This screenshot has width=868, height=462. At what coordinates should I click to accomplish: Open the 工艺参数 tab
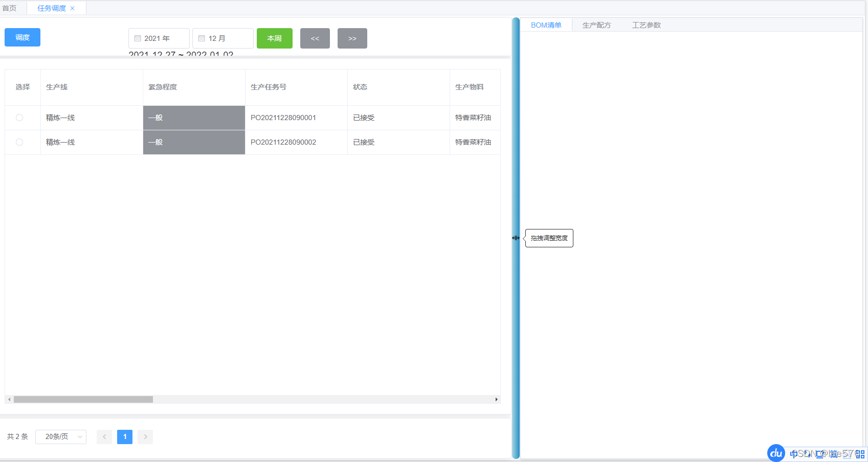[x=647, y=25]
